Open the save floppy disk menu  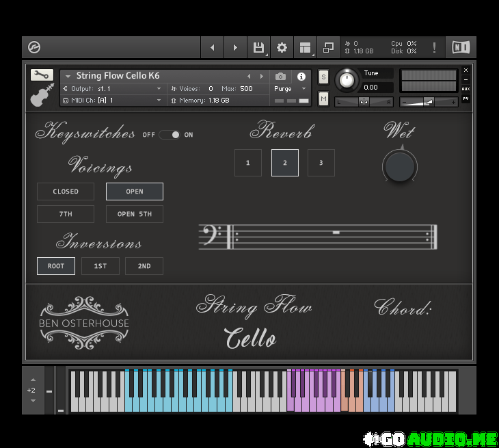point(259,47)
